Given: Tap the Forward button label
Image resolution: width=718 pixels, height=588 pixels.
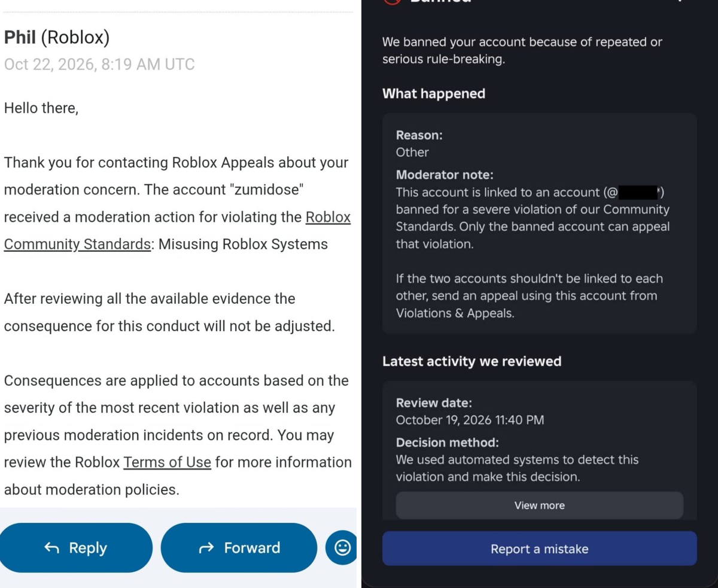Looking at the screenshot, I should [x=252, y=548].
